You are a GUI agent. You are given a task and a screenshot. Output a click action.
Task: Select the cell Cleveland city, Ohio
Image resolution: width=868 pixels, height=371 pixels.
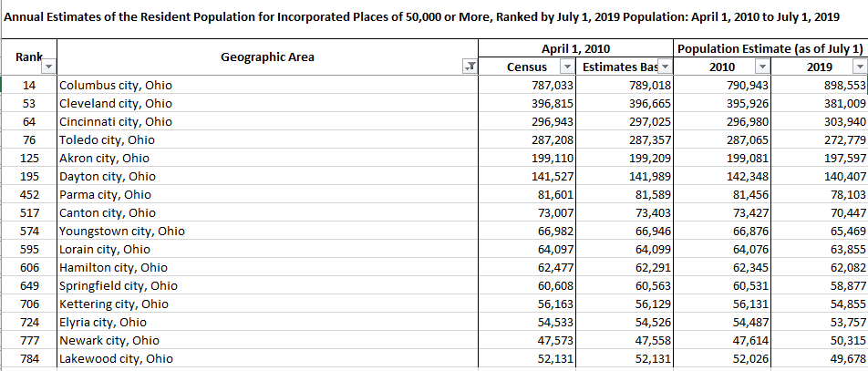point(267,104)
